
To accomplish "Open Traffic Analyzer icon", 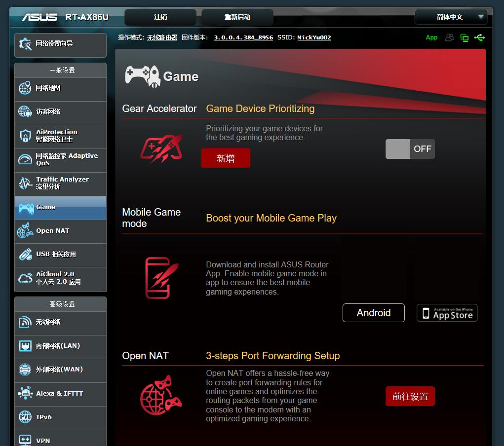I will tap(25, 183).
